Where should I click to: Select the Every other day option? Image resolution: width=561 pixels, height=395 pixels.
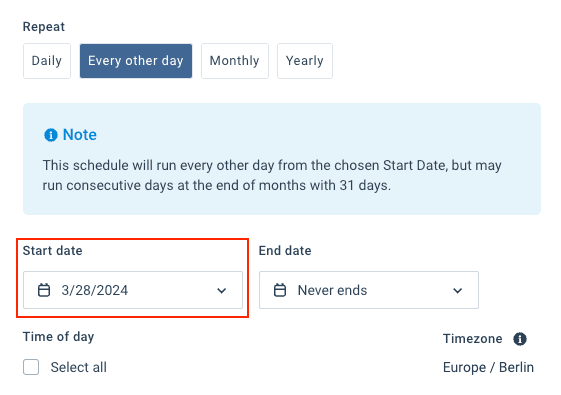tap(136, 61)
